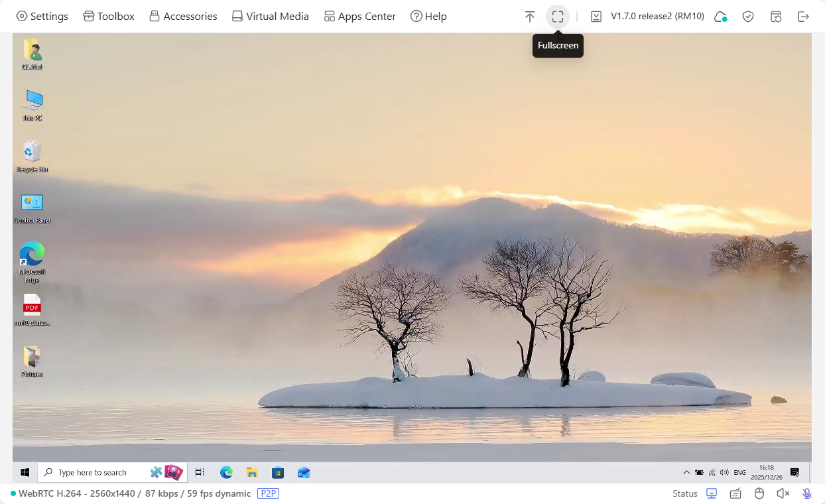Click the display status indicator icon

[x=711, y=493]
